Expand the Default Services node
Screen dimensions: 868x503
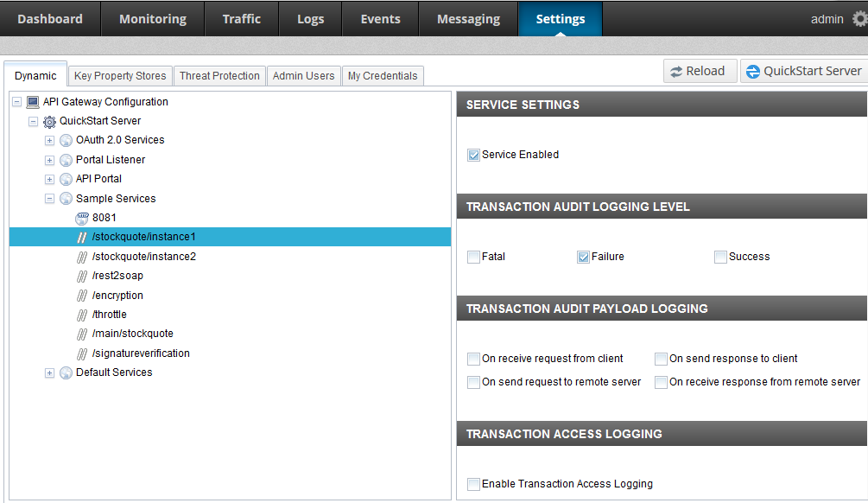pos(49,372)
